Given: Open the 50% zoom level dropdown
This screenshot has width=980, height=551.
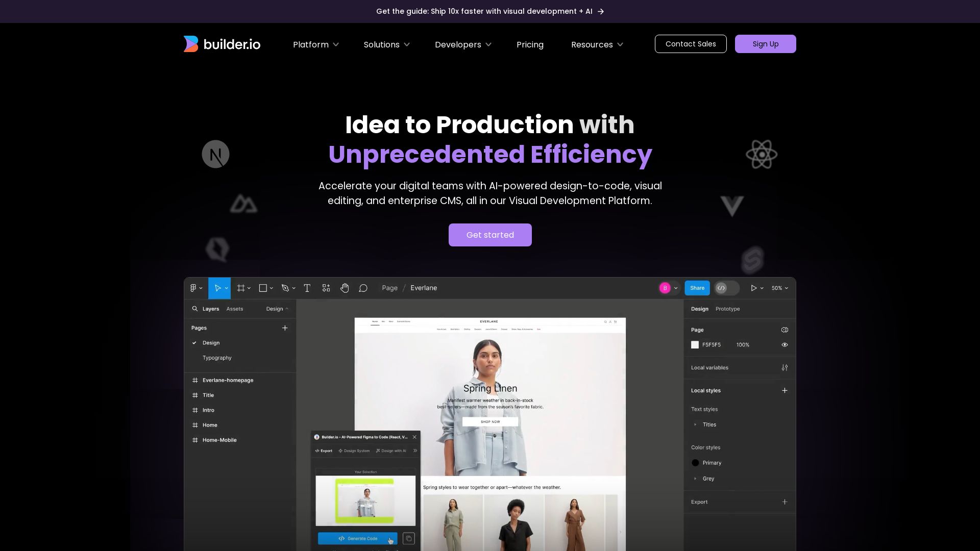Looking at the screenshot, I should pos(779,288).
